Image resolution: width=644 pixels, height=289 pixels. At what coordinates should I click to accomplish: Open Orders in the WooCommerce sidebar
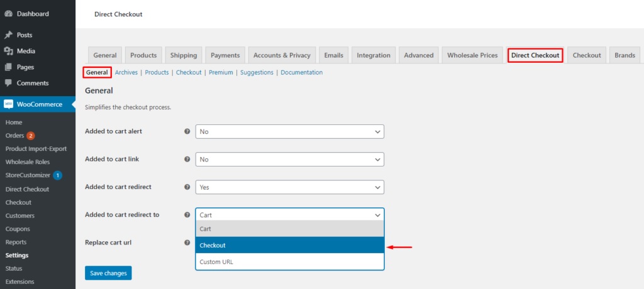click(14, 136)
